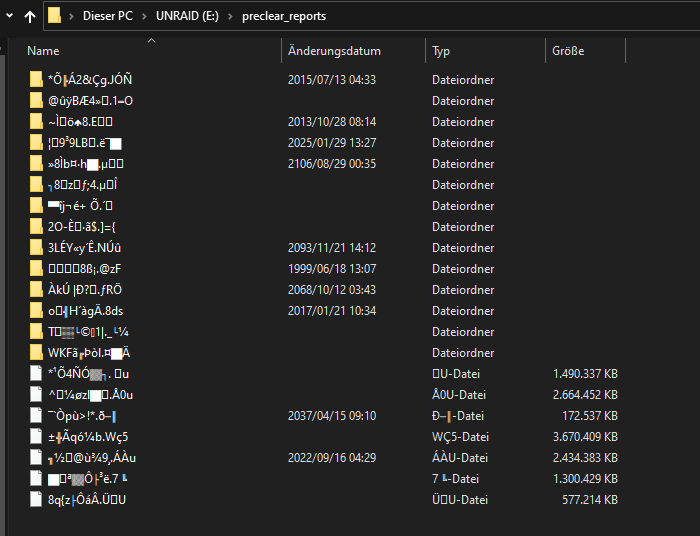Screen dimensions: 700x536
Task: Click file icon of 2.664.452 KB file
Action: click(36, 394)
